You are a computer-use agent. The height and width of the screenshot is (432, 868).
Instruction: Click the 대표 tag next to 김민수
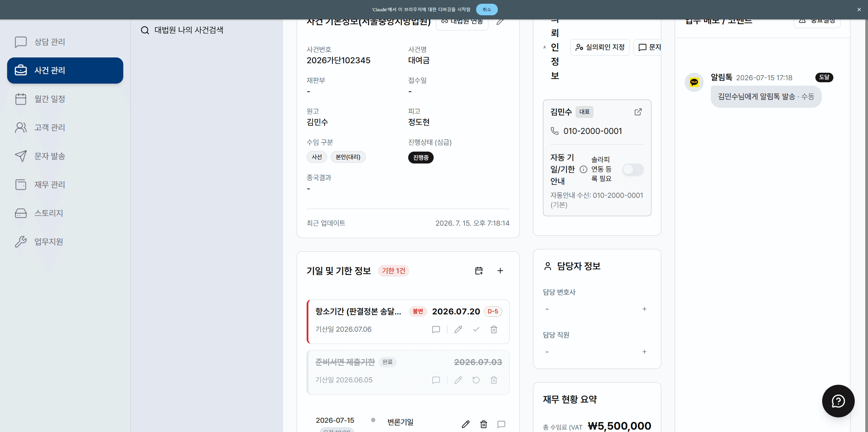click(584, 112)
